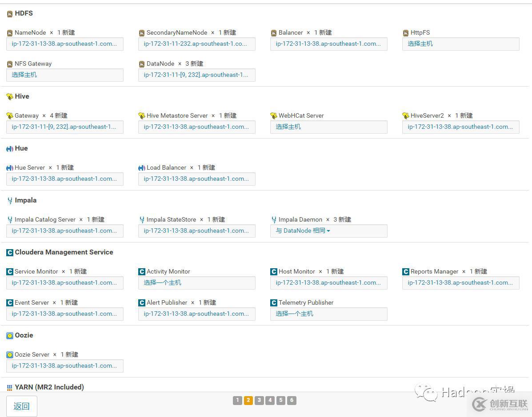Open Event Server host field

click(65, 314)
